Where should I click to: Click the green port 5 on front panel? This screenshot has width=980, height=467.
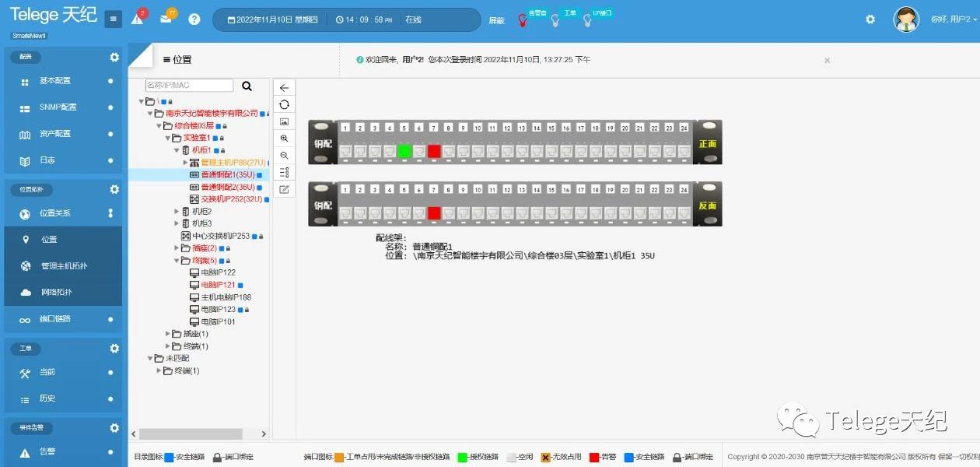click(404, 151)
